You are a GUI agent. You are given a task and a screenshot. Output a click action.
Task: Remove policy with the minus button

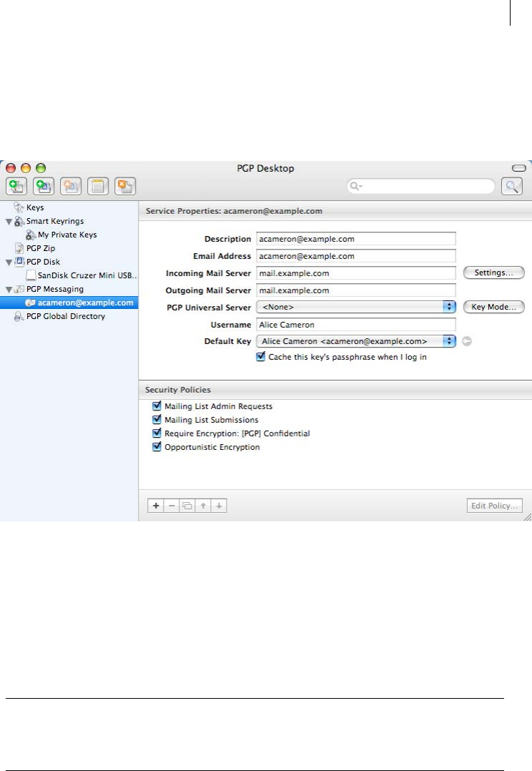pos(172,506)
